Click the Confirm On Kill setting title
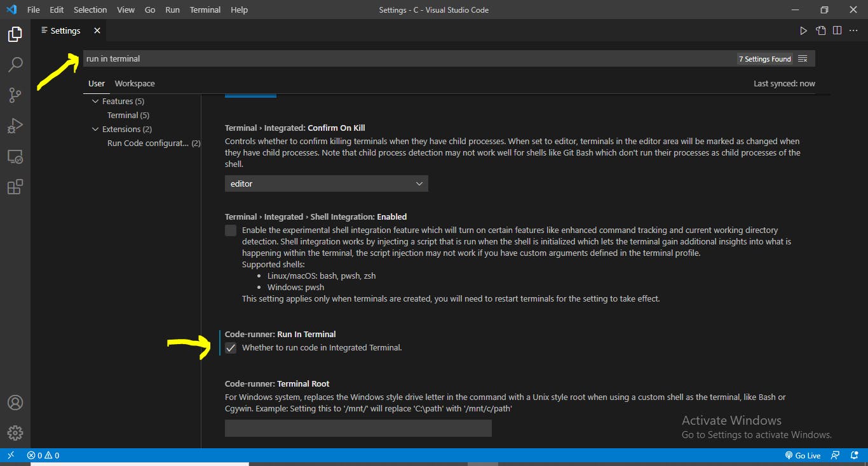The height and width of the screenshot is (466, 868). coord(295,128)
